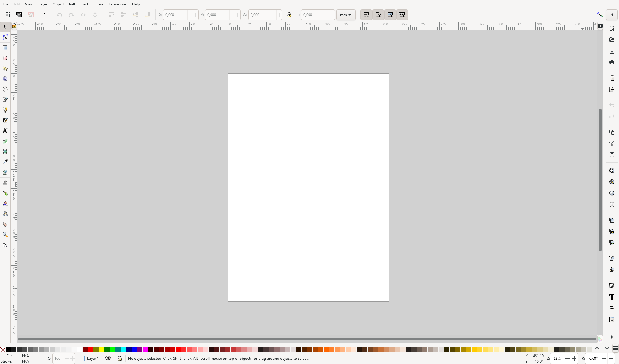The image size is (619, 364).
Task: Select the Node editing tool
Action: coord(5,37)
